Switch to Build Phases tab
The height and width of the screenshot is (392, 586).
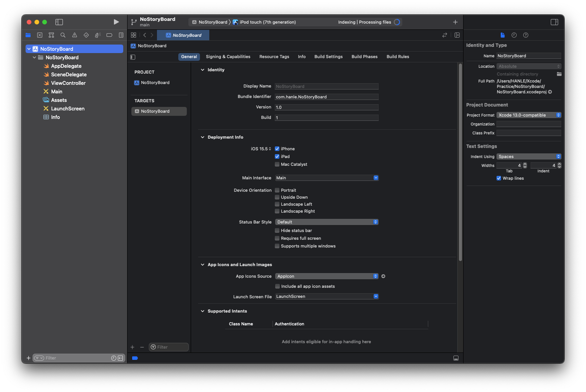[x=364, y=57]
